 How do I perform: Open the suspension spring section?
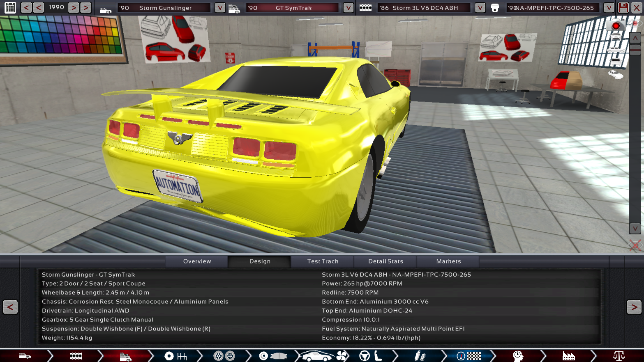pos(419,356)
